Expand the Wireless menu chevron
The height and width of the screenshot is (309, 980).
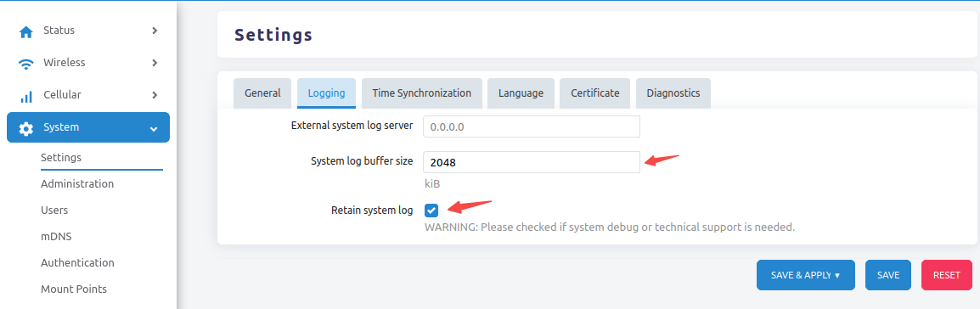pyautogui.click(x=155, y=63)
